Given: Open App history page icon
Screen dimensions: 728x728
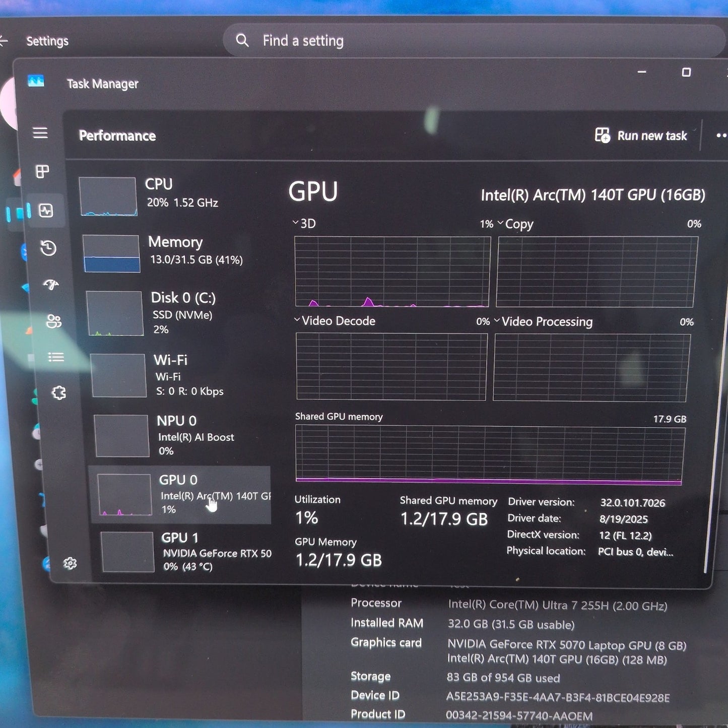Looking at the screenshot, I should click(x=48, y=248).
